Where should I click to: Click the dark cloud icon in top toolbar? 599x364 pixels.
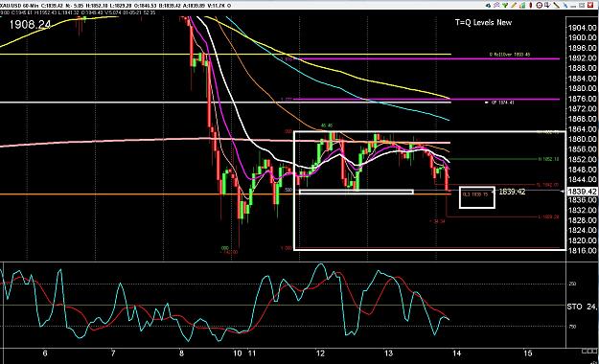(x=488, y=6)
